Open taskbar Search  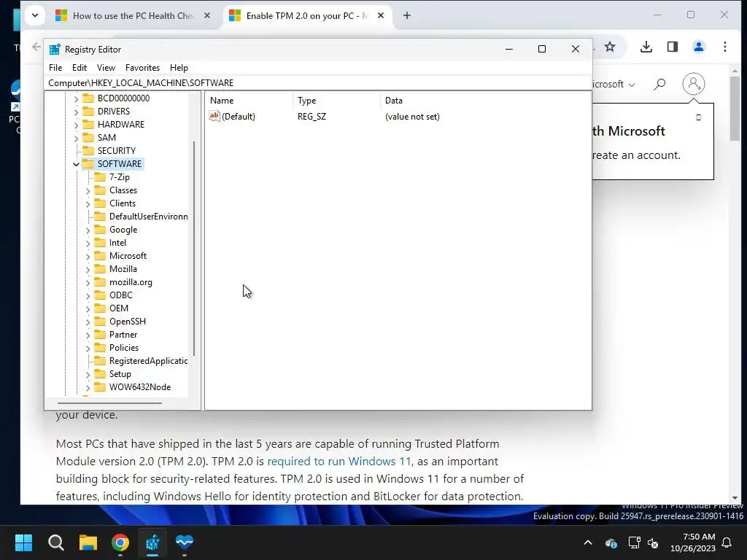[x=55, y=542]
